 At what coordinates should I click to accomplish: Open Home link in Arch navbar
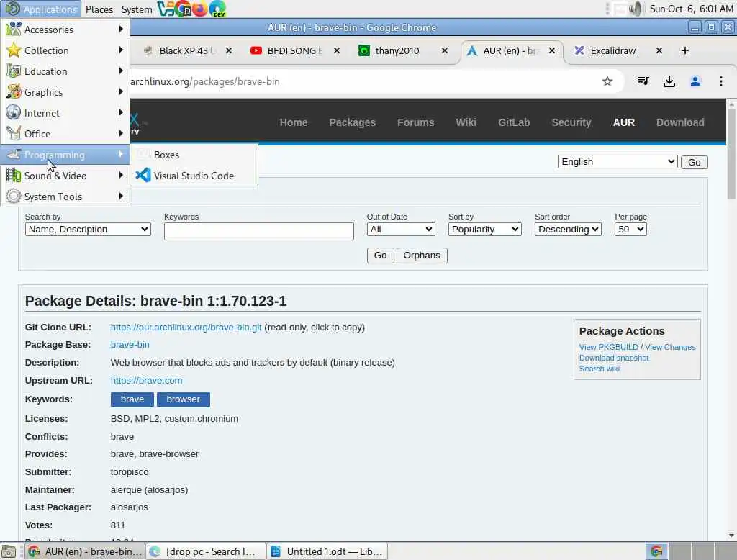pyautogui.click(x=294, y=122)
